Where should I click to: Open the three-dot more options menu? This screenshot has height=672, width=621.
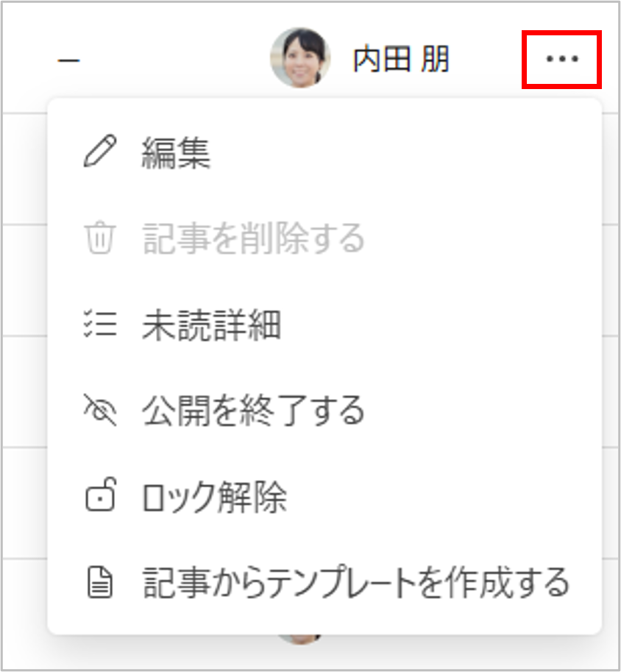click(x=562, y=59)
